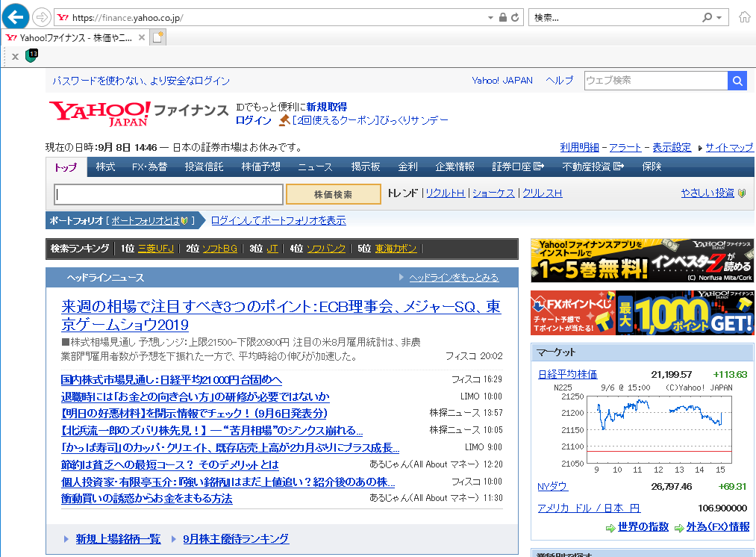
Task: Click the 株価検索 button
Action: pos(333,194)
